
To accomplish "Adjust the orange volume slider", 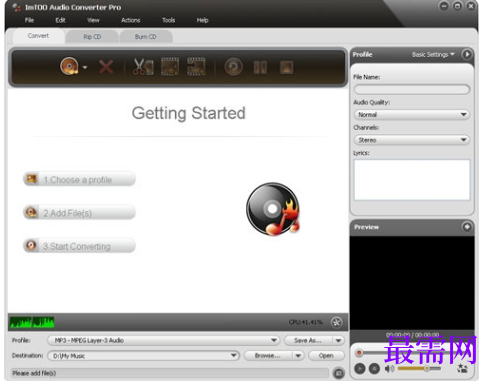I will [x=419, y=368].
